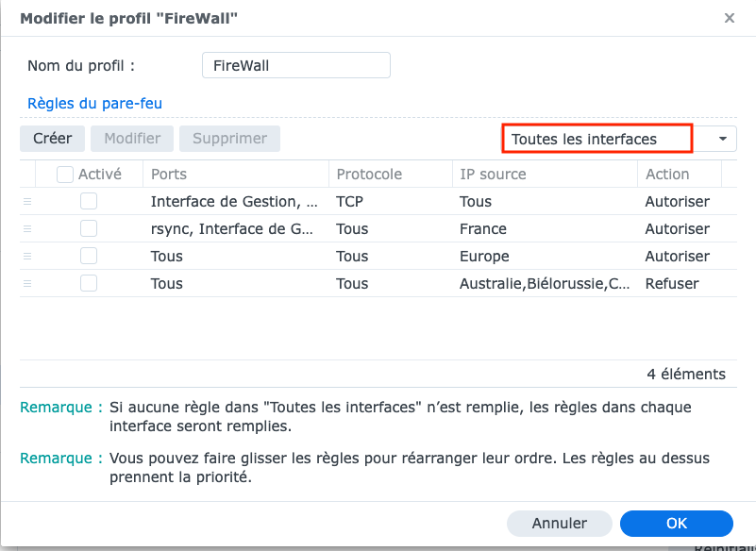Click drag handle of the Refuser rule row
The height and width of the screenshot is (551, 756).
(x=27, y=284)
